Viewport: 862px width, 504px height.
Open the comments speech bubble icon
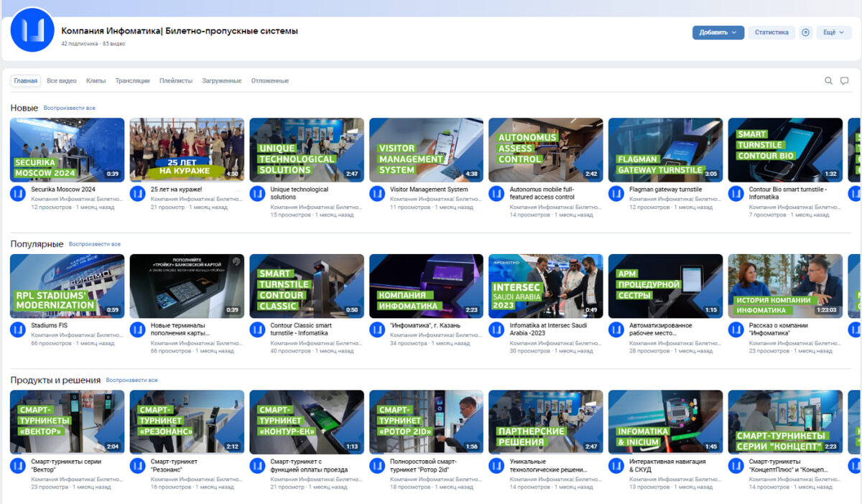click(x=845, y=81)
